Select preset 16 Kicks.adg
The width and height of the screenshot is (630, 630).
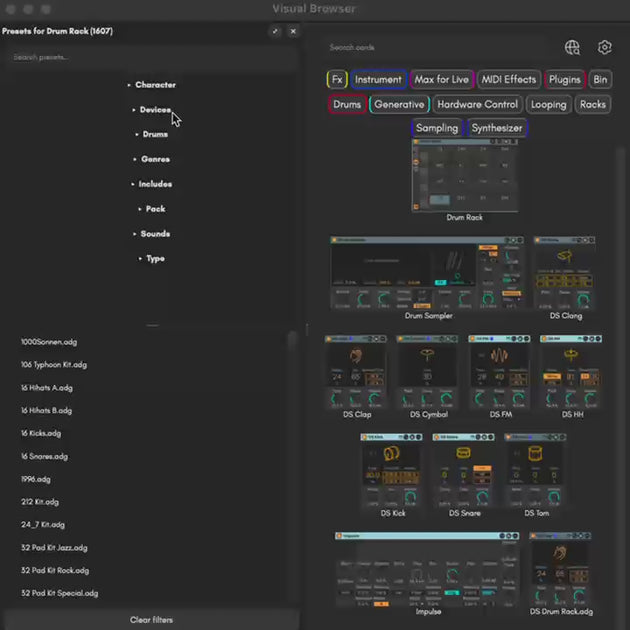[41, 434]
